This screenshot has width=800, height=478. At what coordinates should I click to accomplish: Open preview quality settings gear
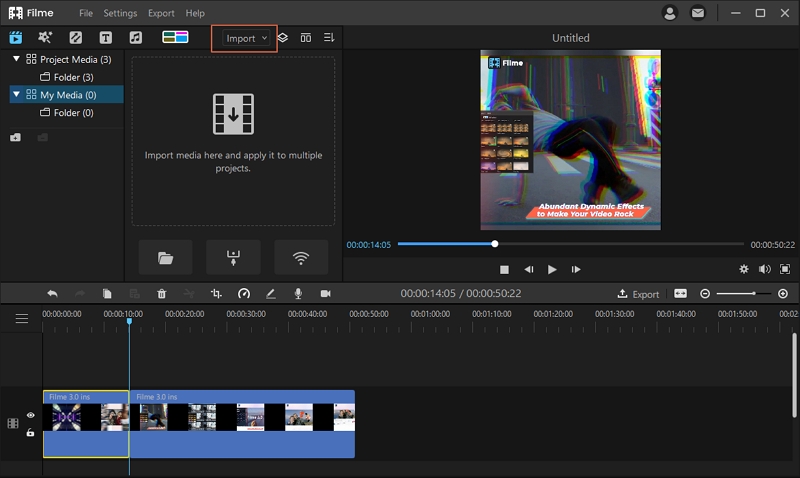pyautogui.click(x=744, y=269)
